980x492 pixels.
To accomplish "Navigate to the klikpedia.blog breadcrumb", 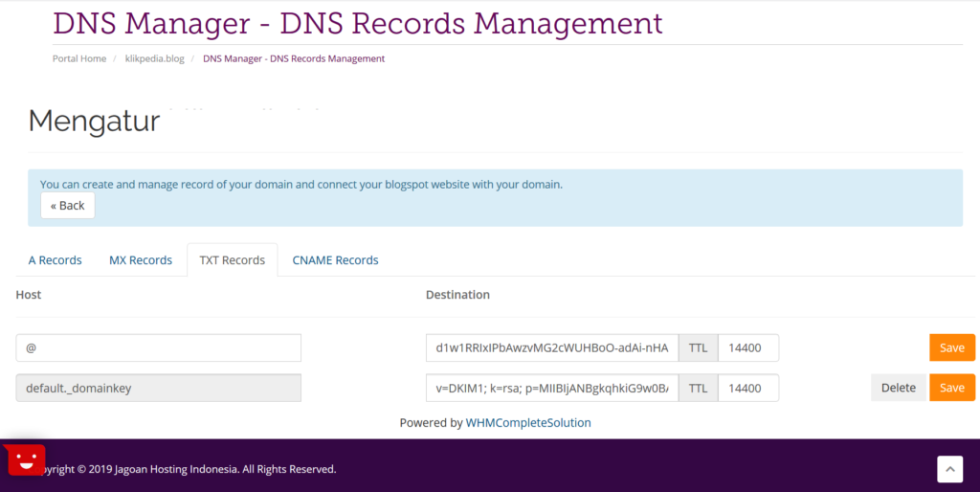I will [x=154, y=58].
